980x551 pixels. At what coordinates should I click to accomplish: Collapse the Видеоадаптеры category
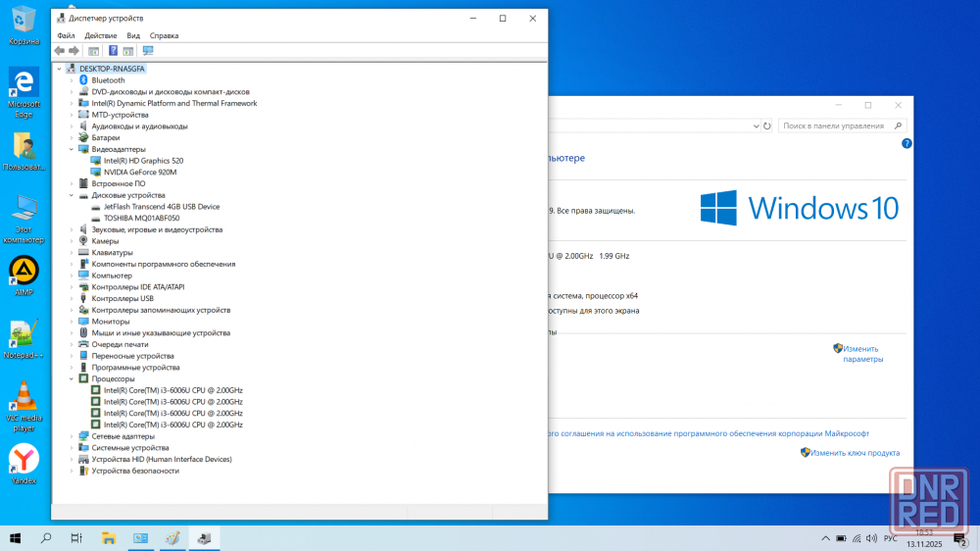point(72,149)
